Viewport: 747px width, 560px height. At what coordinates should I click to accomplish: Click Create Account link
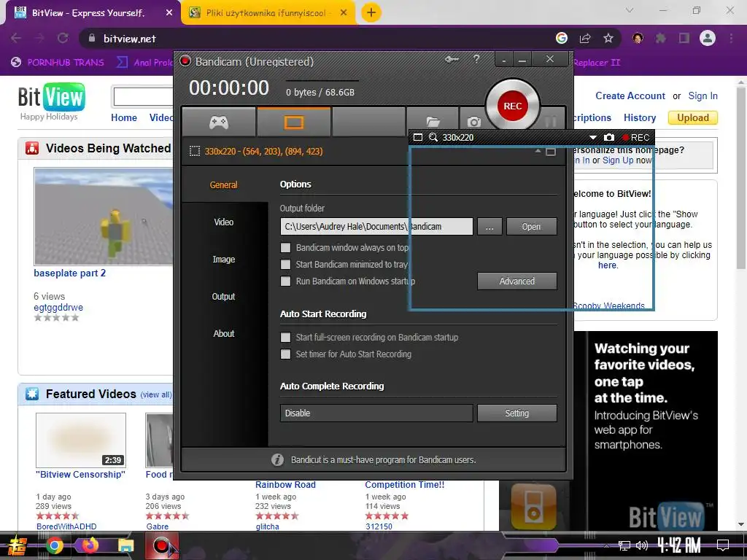point(630,96)
